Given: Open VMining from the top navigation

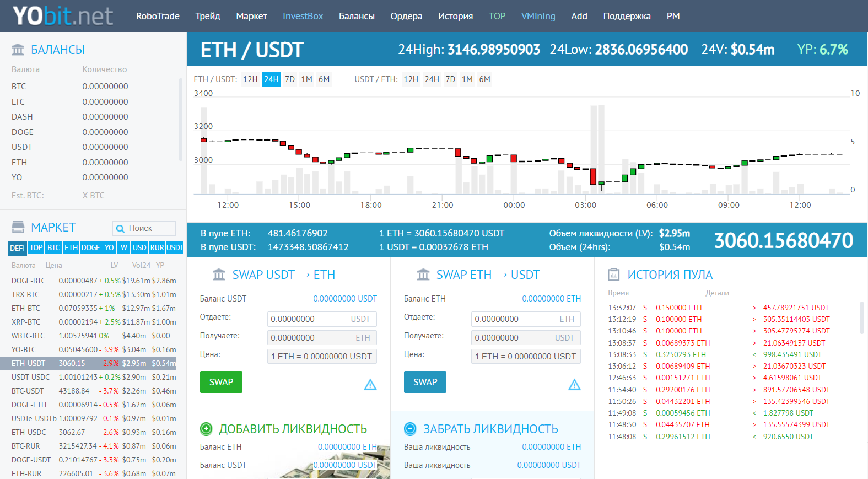Looking at the screenshot, I should coord(538,16).
